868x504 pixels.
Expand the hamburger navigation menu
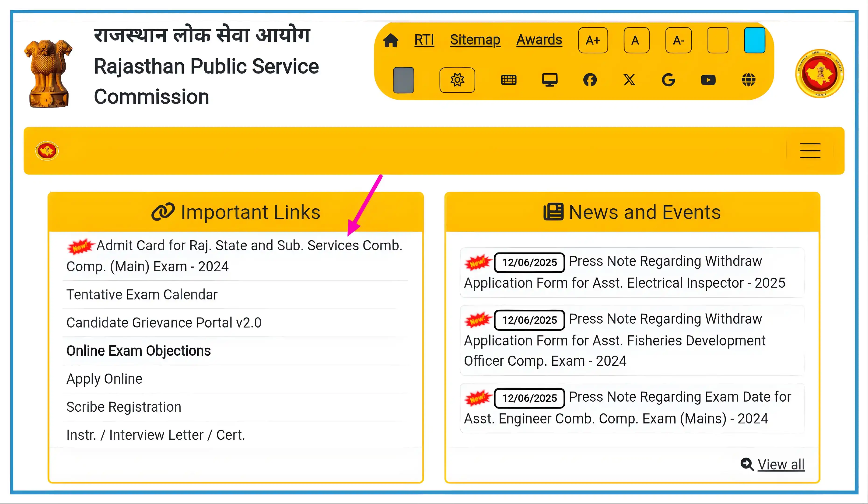[x=810, y=151]
